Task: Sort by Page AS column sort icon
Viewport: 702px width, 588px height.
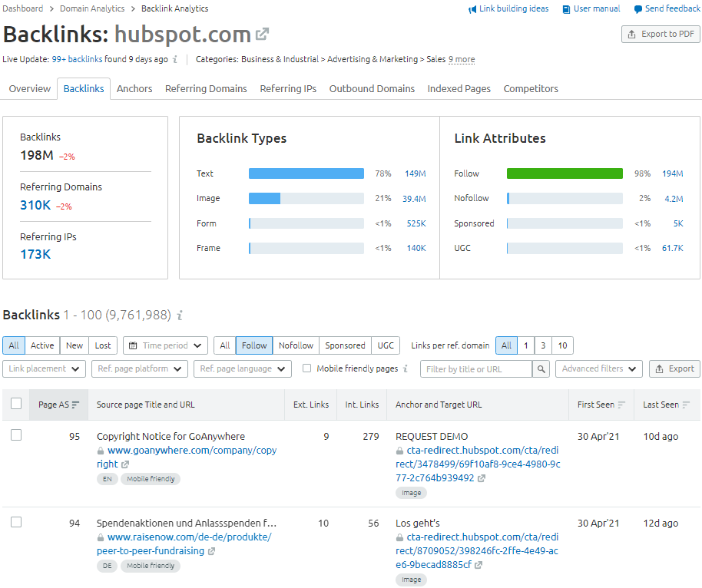Action: point(75,405)
